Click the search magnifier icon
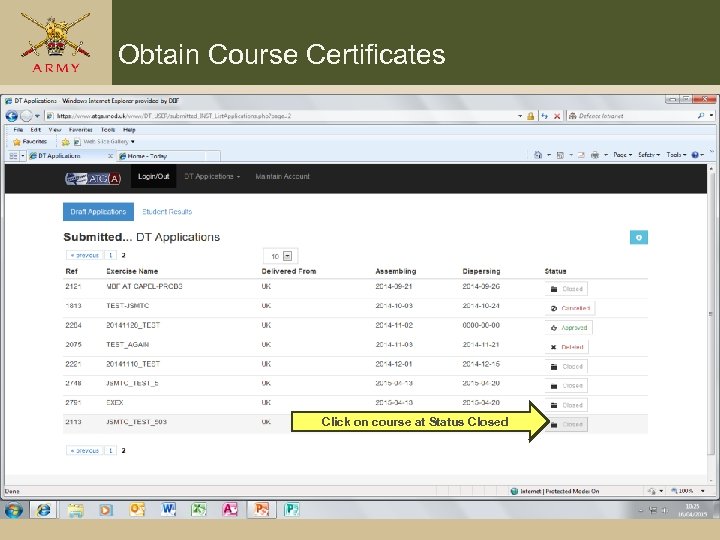720x540 pixels. (x=701, y=116)
